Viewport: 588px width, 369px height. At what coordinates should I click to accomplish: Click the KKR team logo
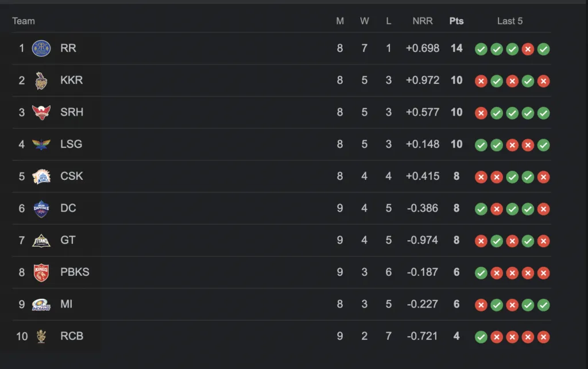coord(41,80)
